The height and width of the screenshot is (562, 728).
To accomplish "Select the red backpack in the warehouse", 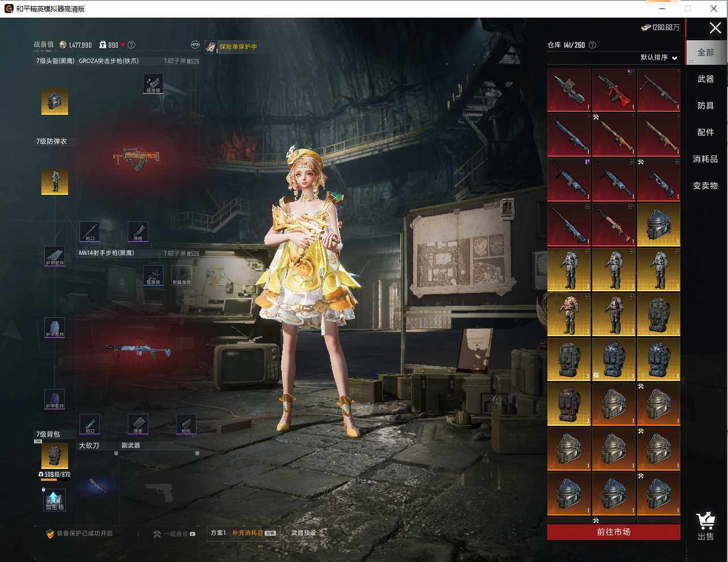I will (568, 404).
